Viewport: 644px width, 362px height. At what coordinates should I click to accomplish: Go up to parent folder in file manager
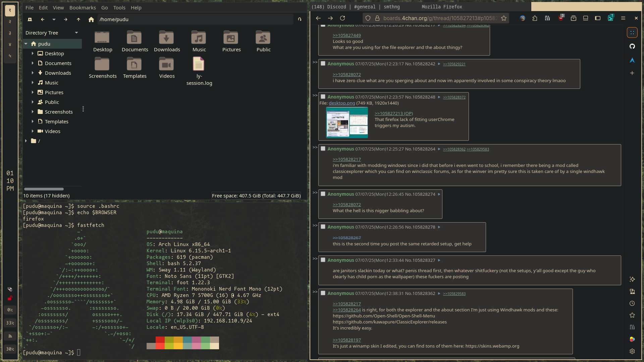click(x=78, y=19)
